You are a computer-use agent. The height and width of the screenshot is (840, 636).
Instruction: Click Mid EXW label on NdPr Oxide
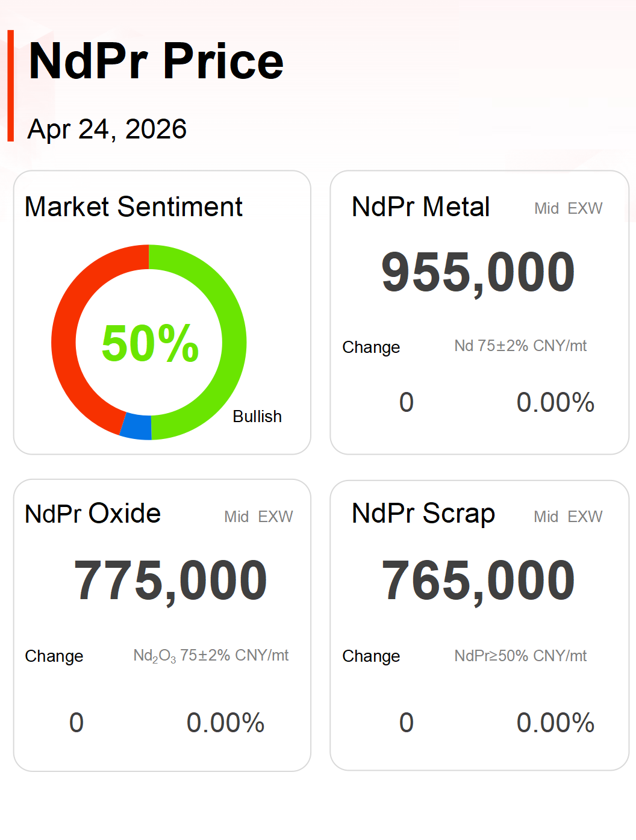[258, 517]
